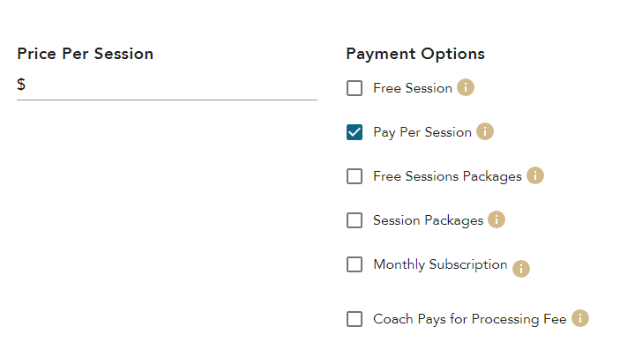Click info icon beside Free Session
The image size is (642, 364).
466,88
